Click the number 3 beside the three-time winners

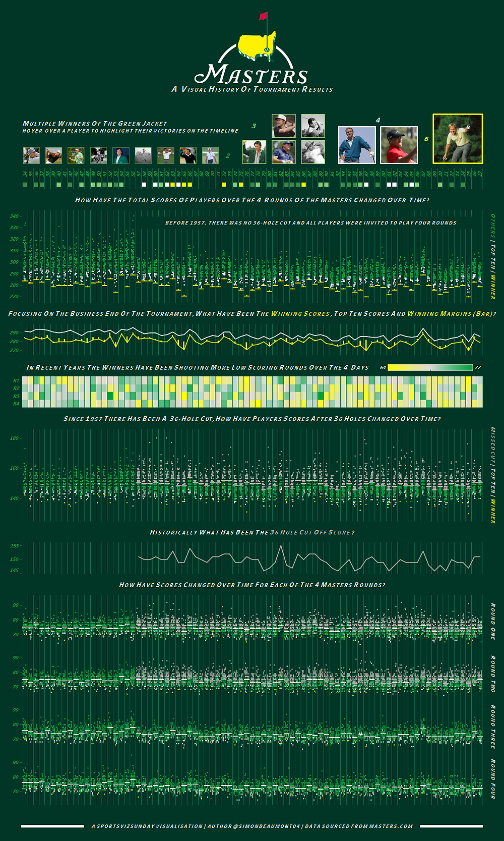coord(254,126)
